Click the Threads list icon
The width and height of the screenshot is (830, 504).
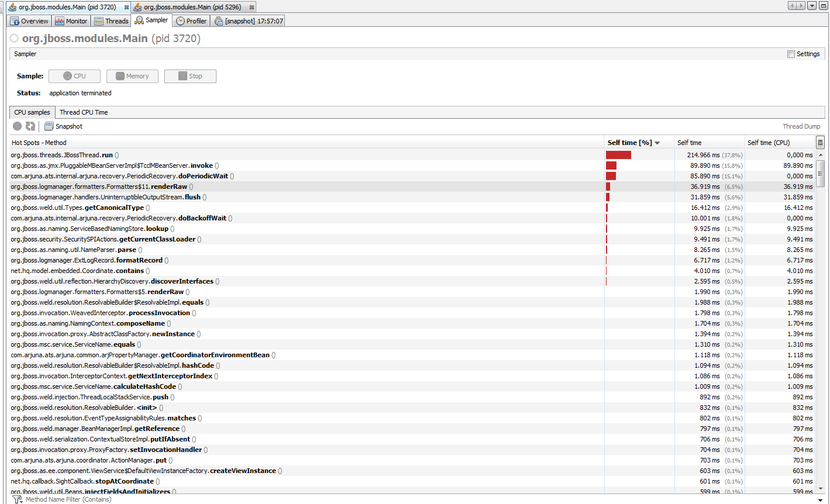coord(99,20)
